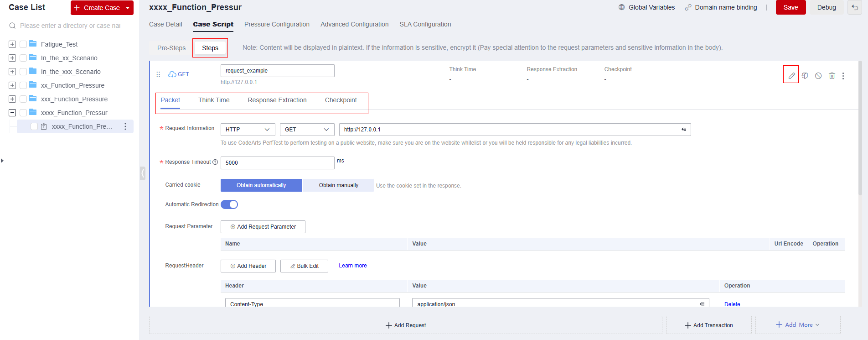The image size is (868, 340).
Task: Select the Response Extraction sub-tab
Action: (277, 100)
